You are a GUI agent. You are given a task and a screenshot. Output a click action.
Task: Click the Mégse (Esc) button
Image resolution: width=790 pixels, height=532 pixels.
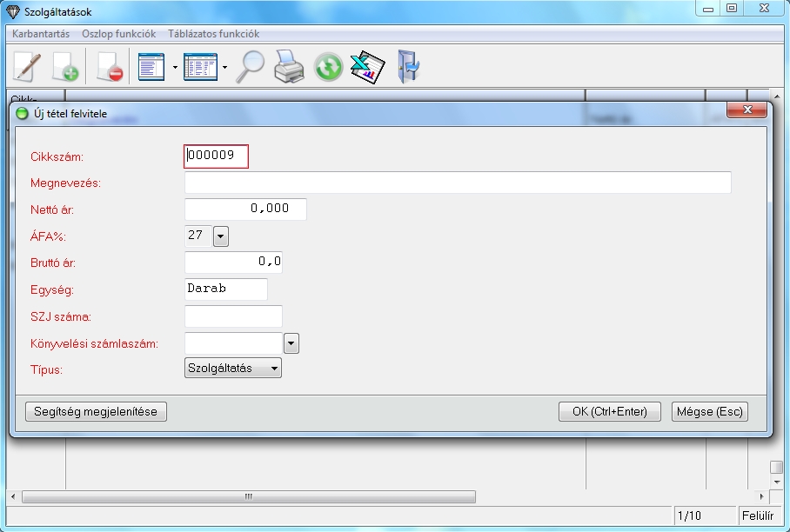pos(709,412)
